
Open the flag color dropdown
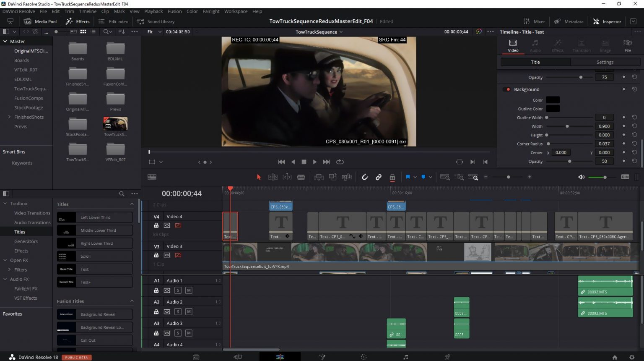pos(415,177)
